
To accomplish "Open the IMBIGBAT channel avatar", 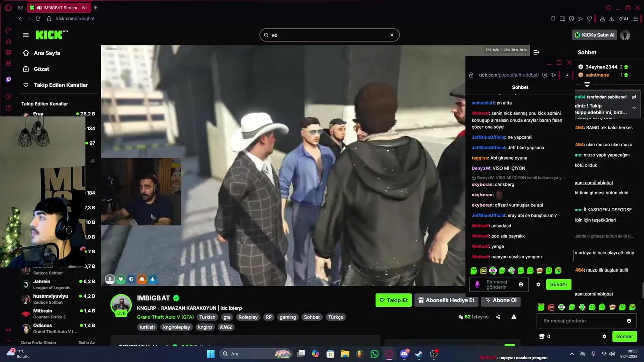I will click(121, 305).
